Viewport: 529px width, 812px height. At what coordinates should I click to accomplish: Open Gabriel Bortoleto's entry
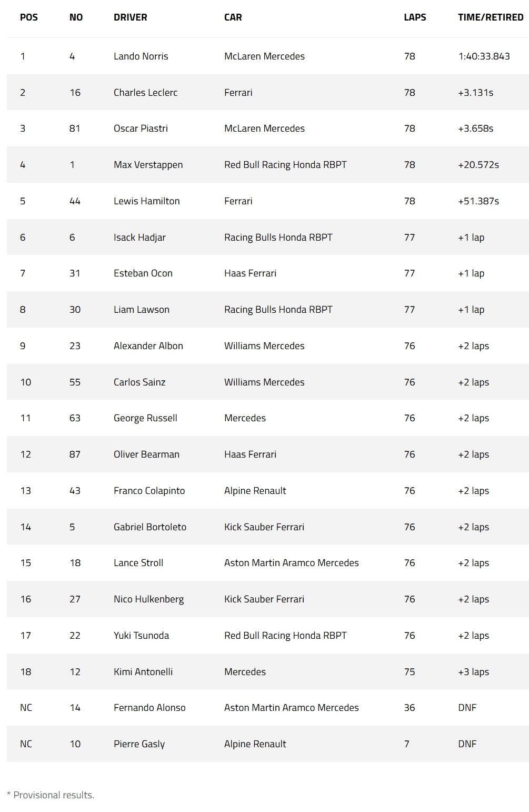pos(149,527)
